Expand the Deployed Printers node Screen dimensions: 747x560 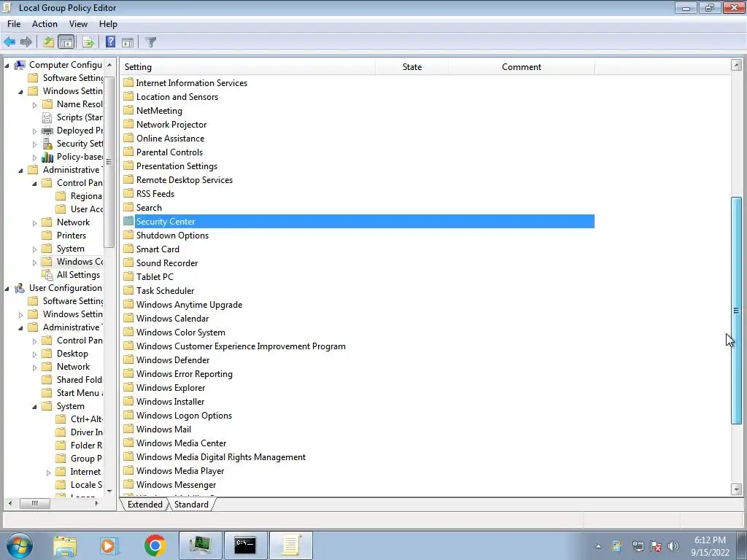(34, 131)
